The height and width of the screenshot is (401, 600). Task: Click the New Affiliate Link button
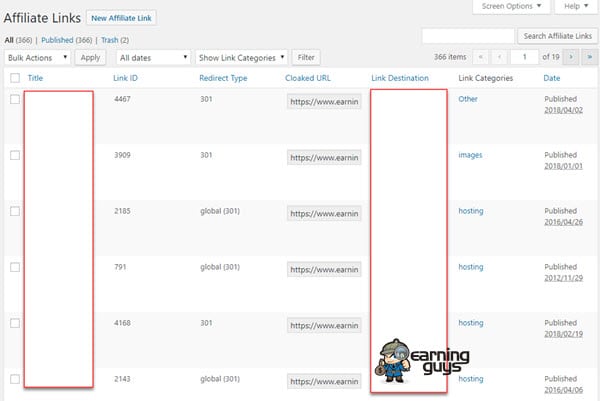click(121, 18)
